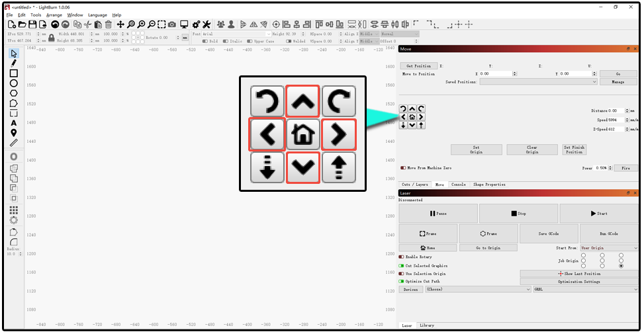Screen dimensions: 644x334
Task: Switch to the Shape Properties tab
Action: coord(489,185)
